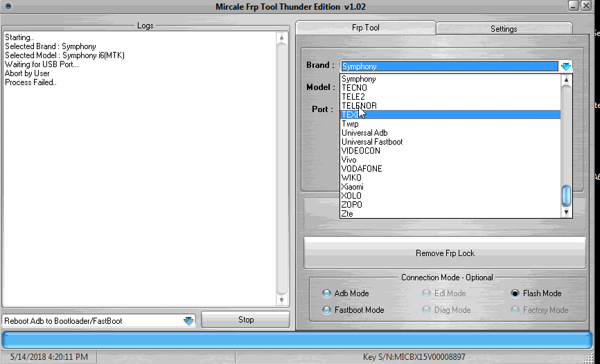Switch to the Settings tab

tap(504, 28)
